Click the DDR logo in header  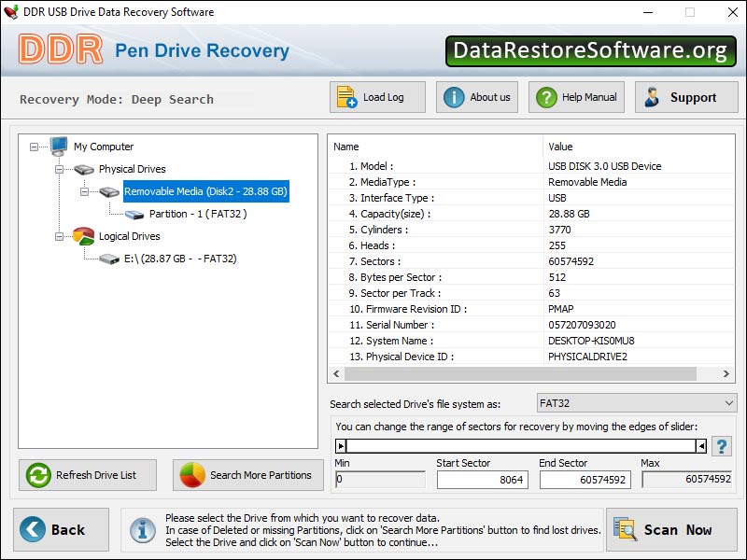61,49
